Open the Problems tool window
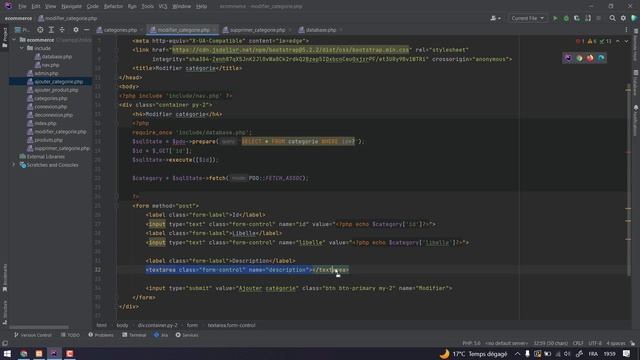The image size is (640, 360). [x=101, y=335]
